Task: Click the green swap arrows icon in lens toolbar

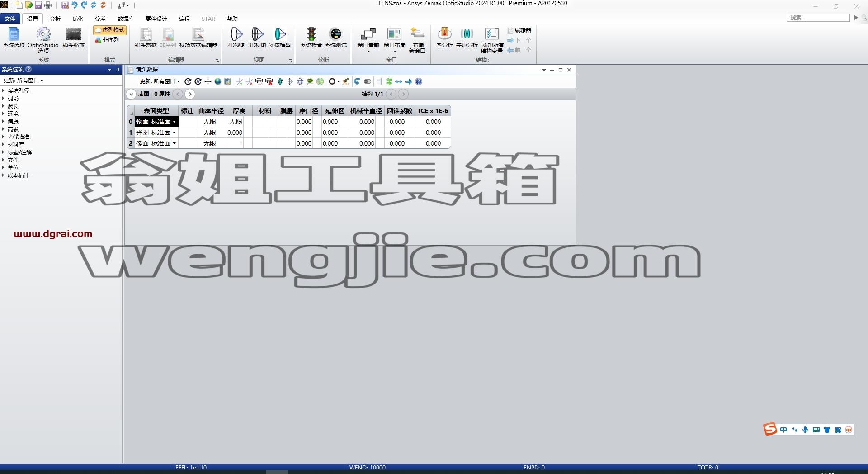Action: tap(389, 81)
